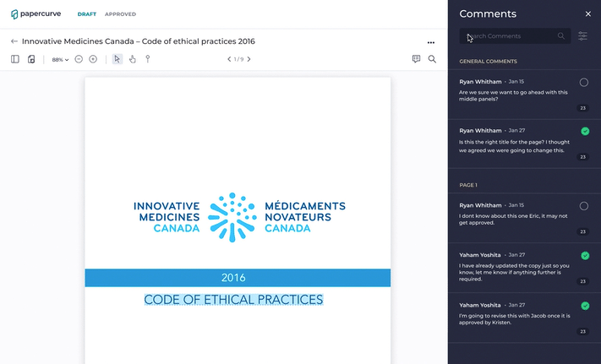Select comment 'I'm going to revise this with Jacob'
Viewport: 601px width, 364px height.
pos(515,319)
